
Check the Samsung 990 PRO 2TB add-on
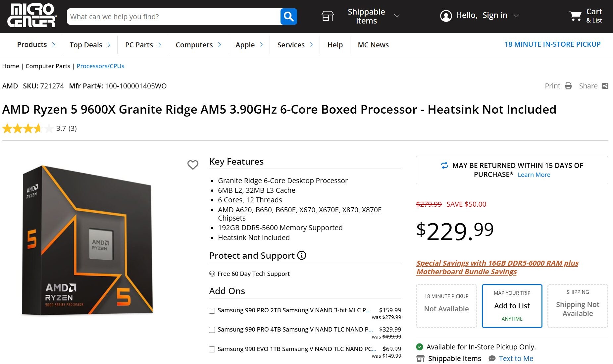(212, 311)
